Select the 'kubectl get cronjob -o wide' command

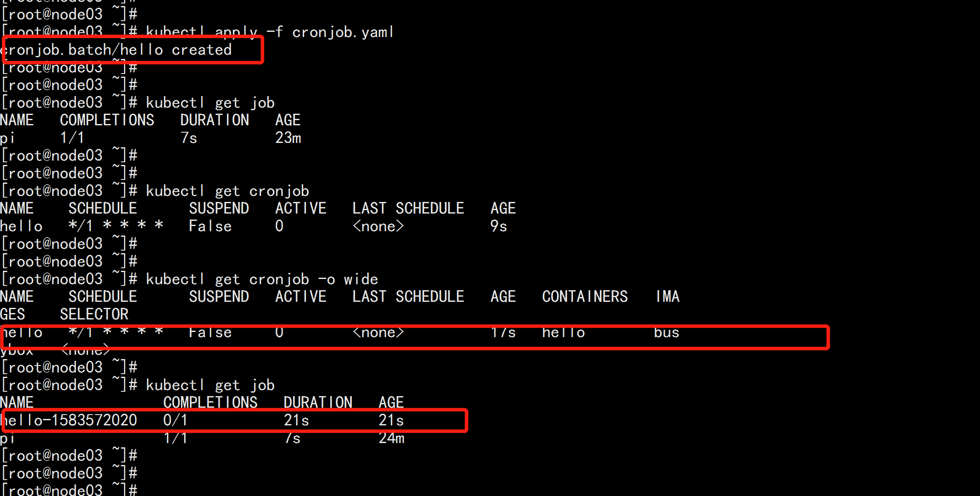click(262, 279)
